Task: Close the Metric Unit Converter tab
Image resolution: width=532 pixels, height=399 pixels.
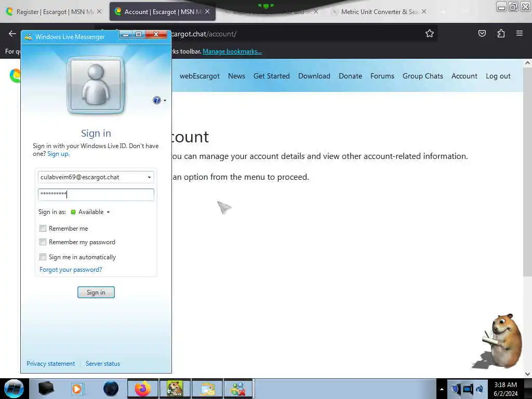Action: (x=424, y=11)
